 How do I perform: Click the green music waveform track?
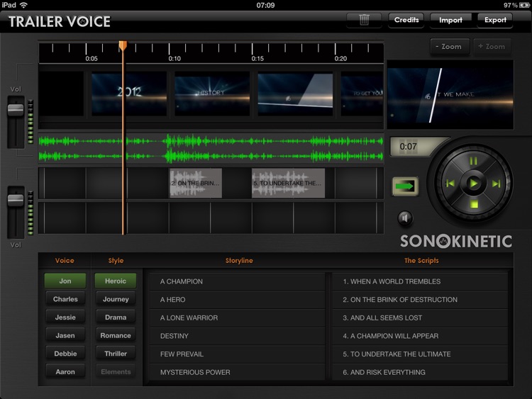pos(211,149)
